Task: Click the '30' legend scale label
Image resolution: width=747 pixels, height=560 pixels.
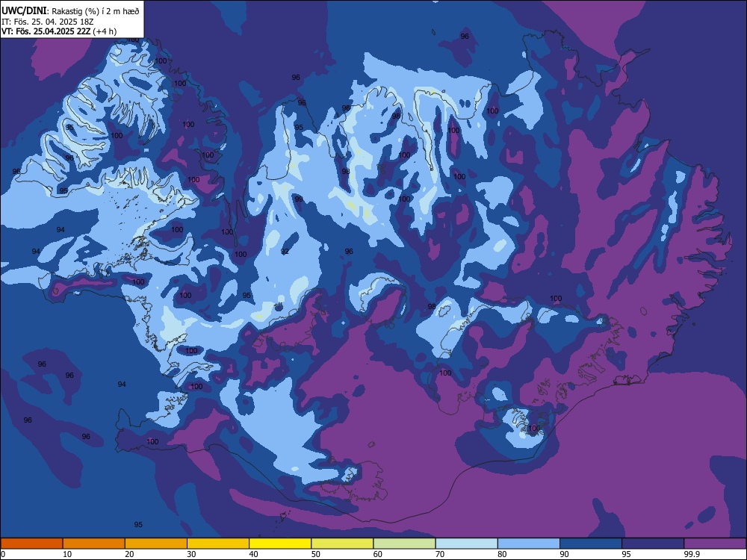Action: point(191,554)
